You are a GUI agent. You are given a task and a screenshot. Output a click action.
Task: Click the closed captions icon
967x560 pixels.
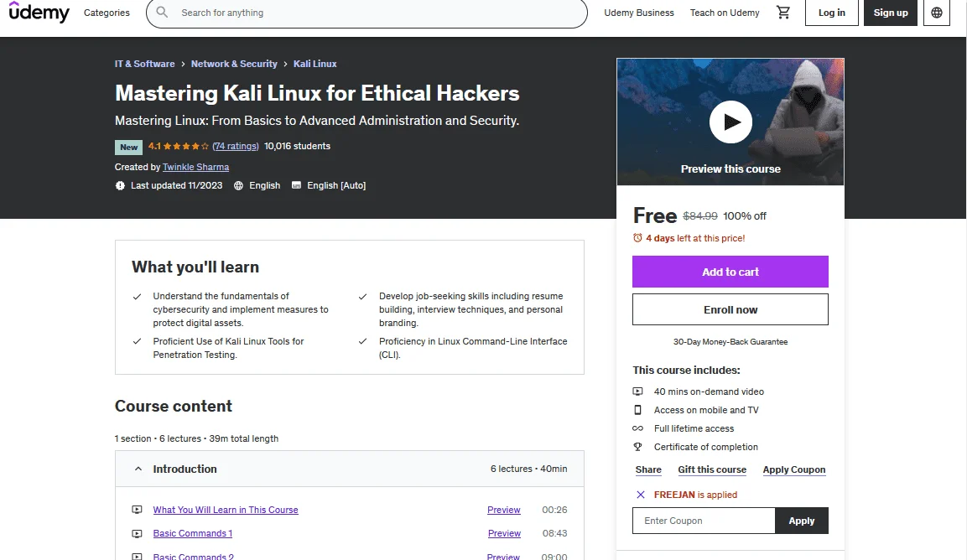click(x=296, y=185)
